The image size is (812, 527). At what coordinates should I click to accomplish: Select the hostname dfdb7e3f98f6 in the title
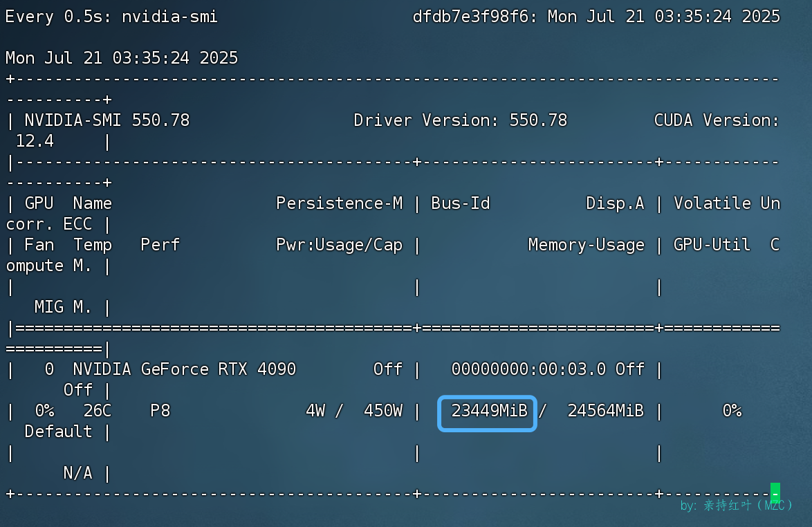point(470,16)
